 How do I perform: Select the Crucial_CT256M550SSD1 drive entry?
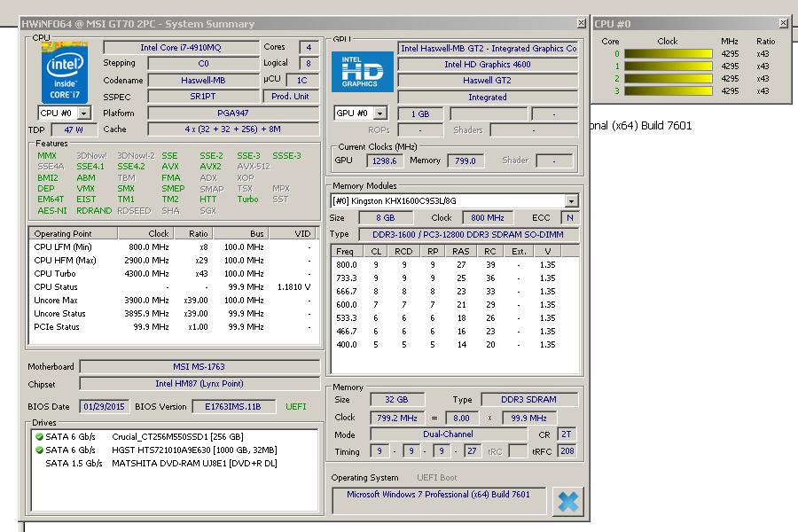174,437
